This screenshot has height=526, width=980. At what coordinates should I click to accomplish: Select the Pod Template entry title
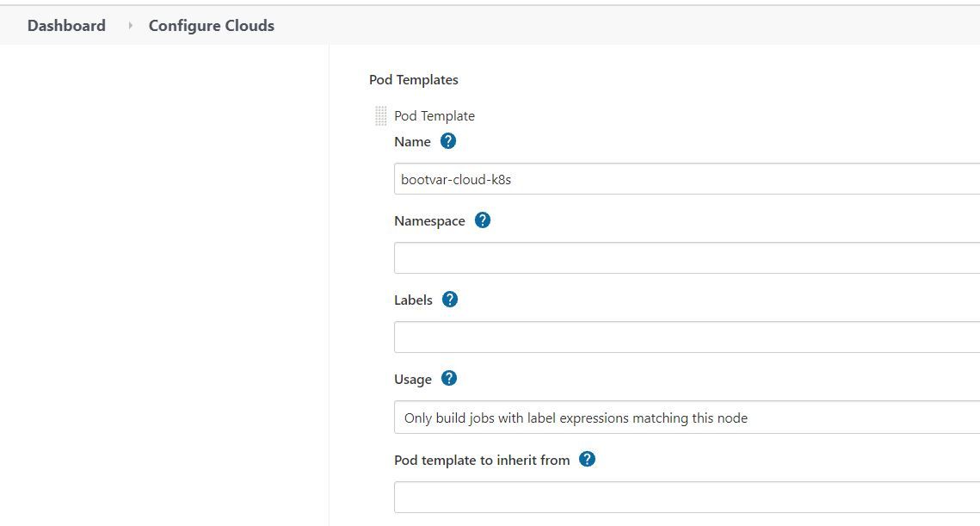(x=435, y=115)
